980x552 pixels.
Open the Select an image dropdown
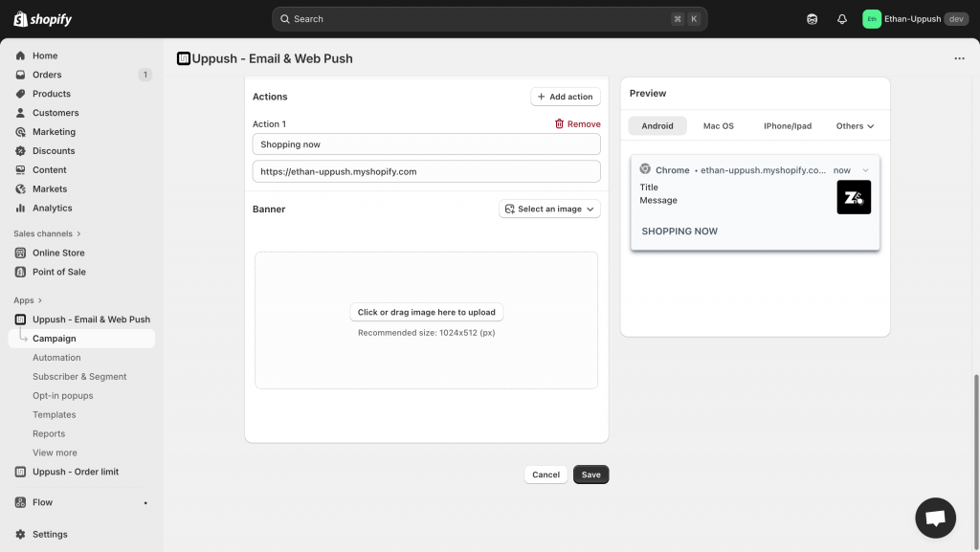(x=549, y=209)
